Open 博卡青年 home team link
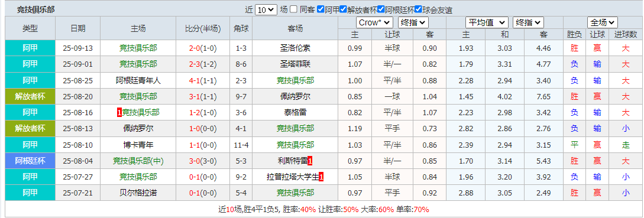 (138, 145)
